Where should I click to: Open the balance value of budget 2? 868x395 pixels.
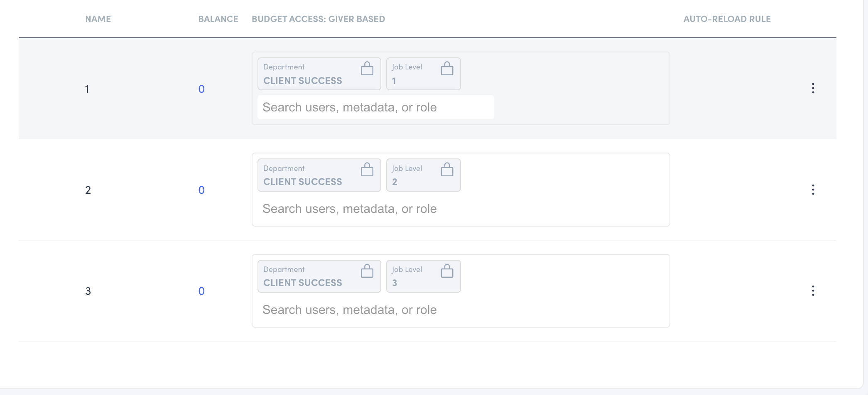[201, 190]
